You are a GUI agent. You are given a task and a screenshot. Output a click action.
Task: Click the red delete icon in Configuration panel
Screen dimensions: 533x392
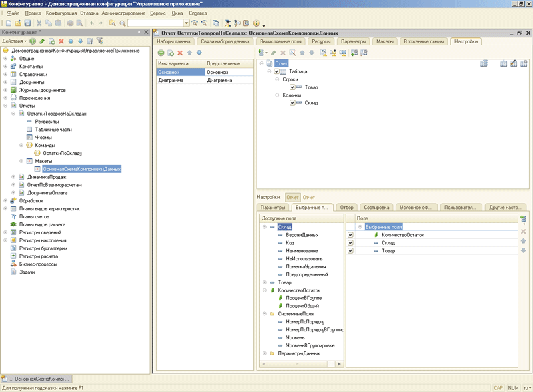(61, 41)
